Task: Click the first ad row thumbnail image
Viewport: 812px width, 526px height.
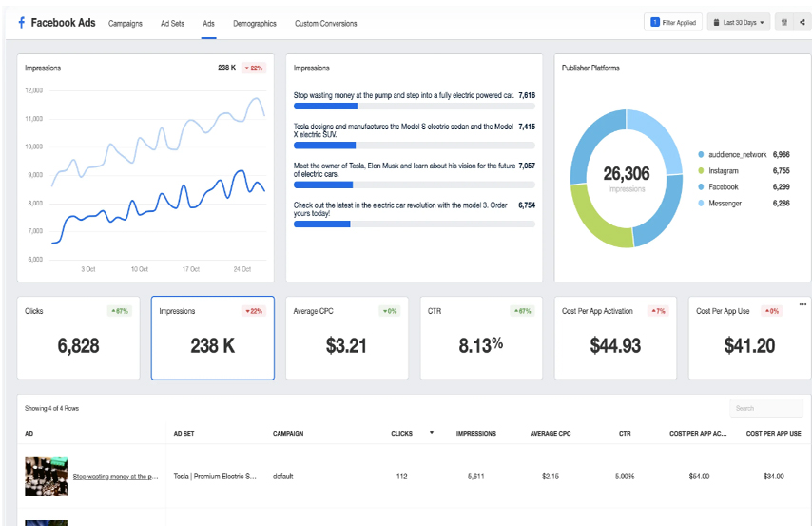Action: tap(46, 476)
